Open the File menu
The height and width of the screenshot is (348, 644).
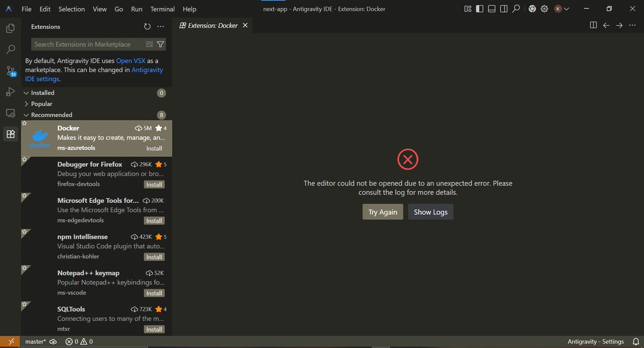tap(26, 9)
